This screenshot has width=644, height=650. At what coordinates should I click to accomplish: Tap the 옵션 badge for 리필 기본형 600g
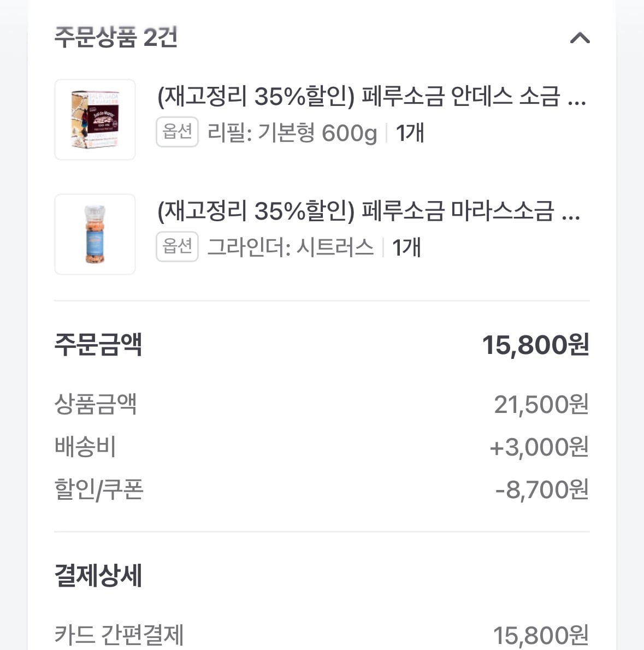177,132
